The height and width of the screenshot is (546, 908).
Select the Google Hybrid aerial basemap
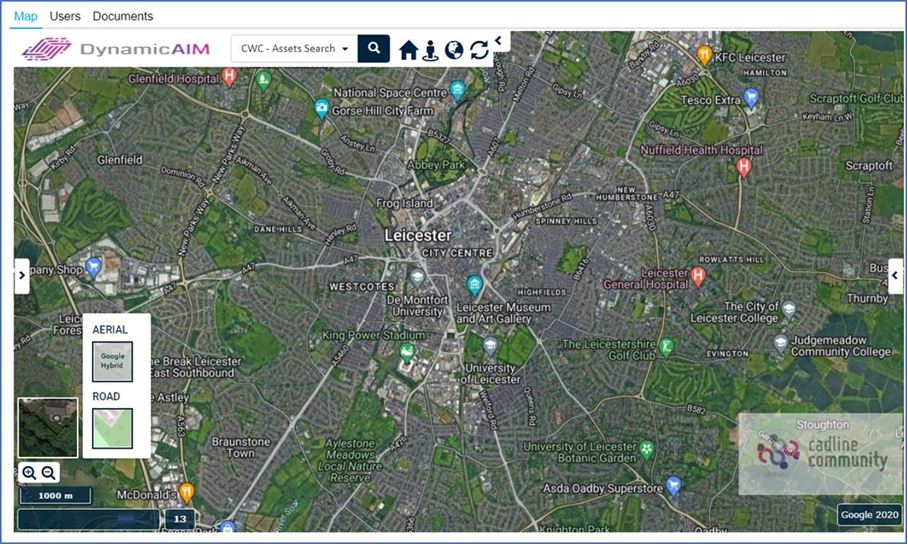coord(112,361)
